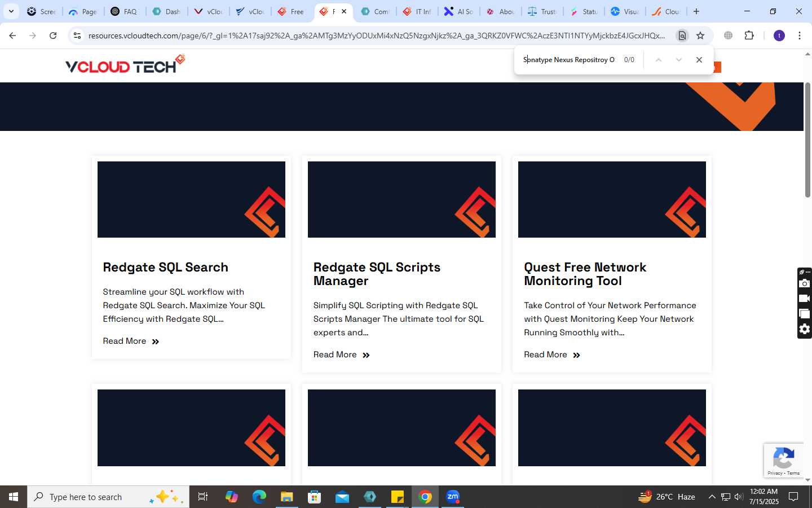Viewport: 812px width, 508px height.
Task: Read More under Redgate SQL Scripts Manager
Action: click(341, 355)
